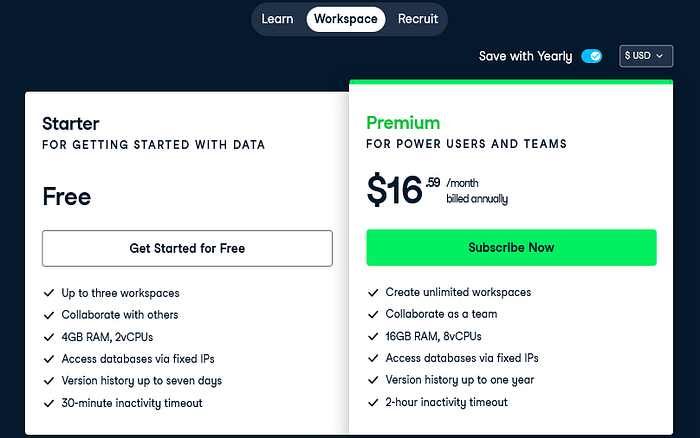Click checkmark icon next to Collaborate with others

point(49,315)
